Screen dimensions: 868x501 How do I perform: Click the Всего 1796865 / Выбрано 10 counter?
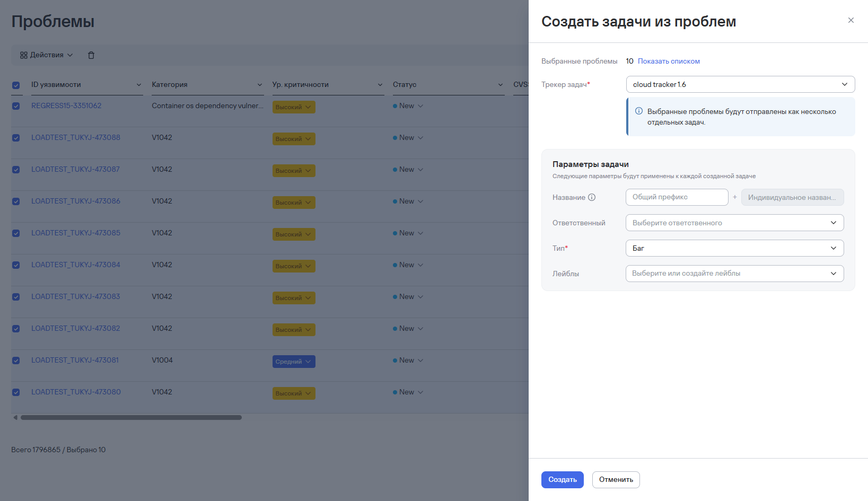click(58, 450)
